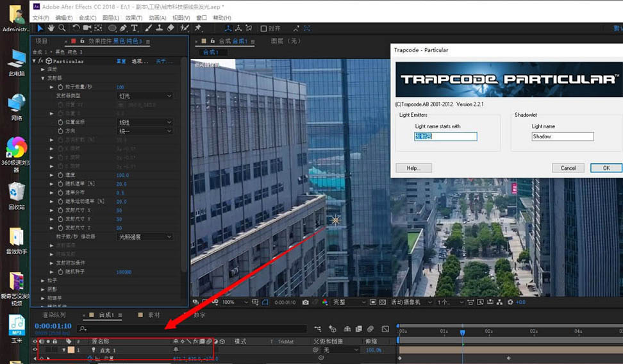Enable the motion blur timeline switch
This screenshot has height=364, width=623.
coord(370,329)
